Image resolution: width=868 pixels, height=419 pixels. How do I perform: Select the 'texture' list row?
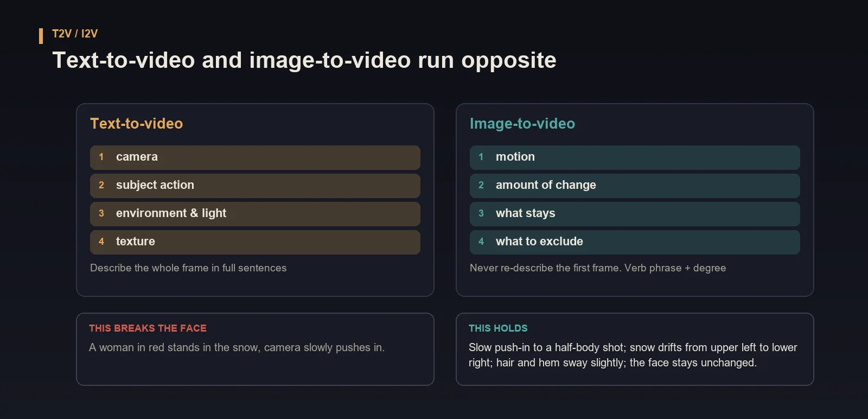click(255, 242)
